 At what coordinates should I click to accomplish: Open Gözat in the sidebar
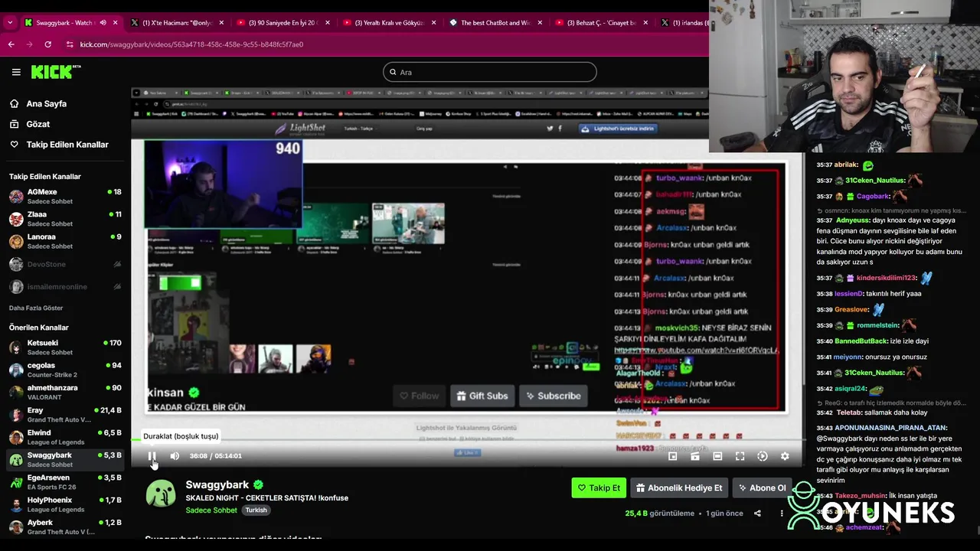[38, 124]
